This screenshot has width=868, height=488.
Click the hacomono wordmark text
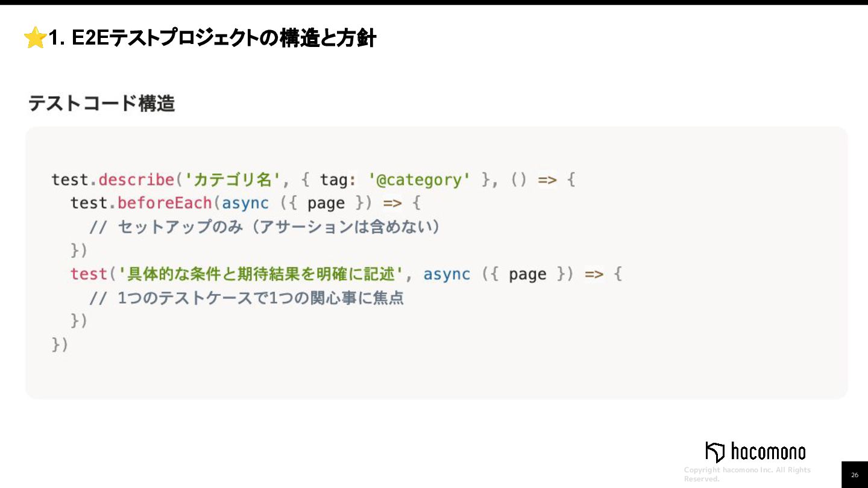pyautogui.click(x=769, y=452)
